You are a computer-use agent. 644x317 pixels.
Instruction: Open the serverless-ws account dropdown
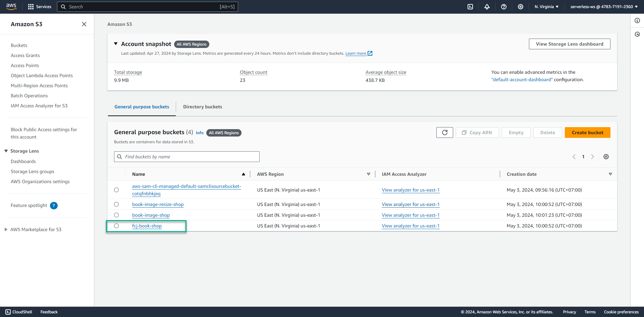pyautogui.click(x=604, y=7)
